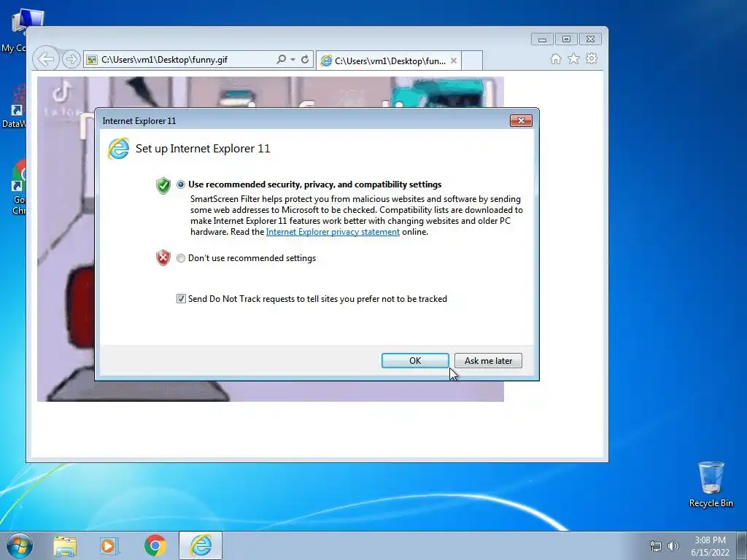Click the address bar showing funny.gif path
This screenshot has height=560, width=747.
tap(179, 60)
